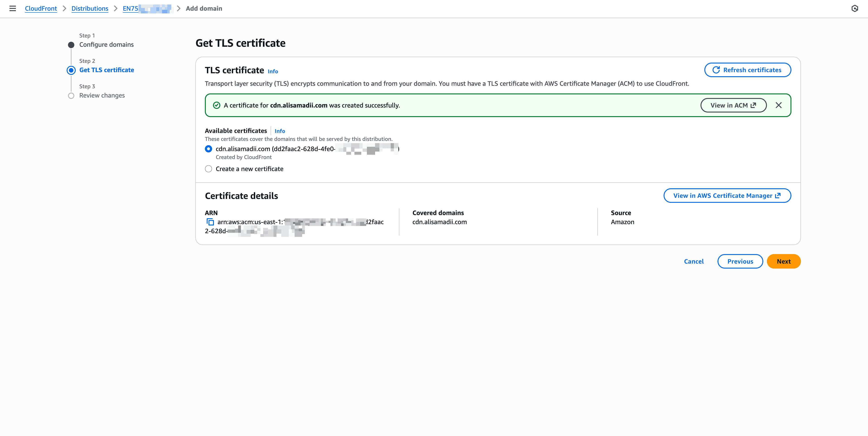Click the refresh icon on Refresh certificates
Screen dimensions: 868x436
(716, 70)
